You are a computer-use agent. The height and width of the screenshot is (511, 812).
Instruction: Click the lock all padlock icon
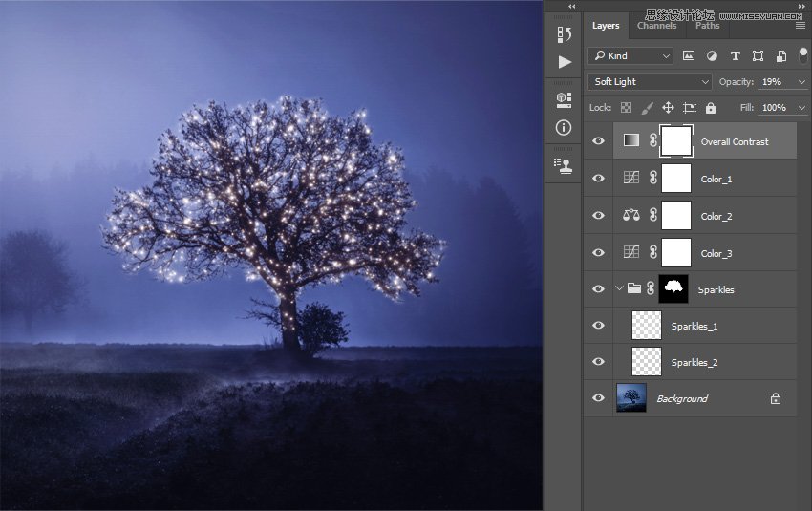[710, 108]
